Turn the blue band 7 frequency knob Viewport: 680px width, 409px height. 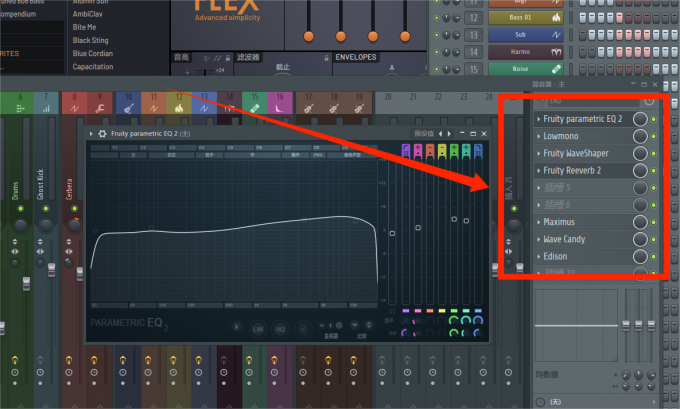pyautogui.click(x=478, y=320)
